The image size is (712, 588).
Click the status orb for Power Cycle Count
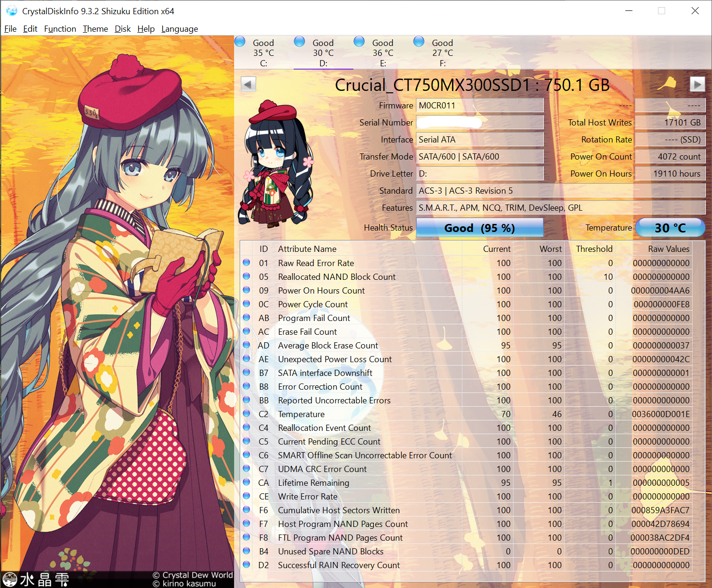click(246, 303)
